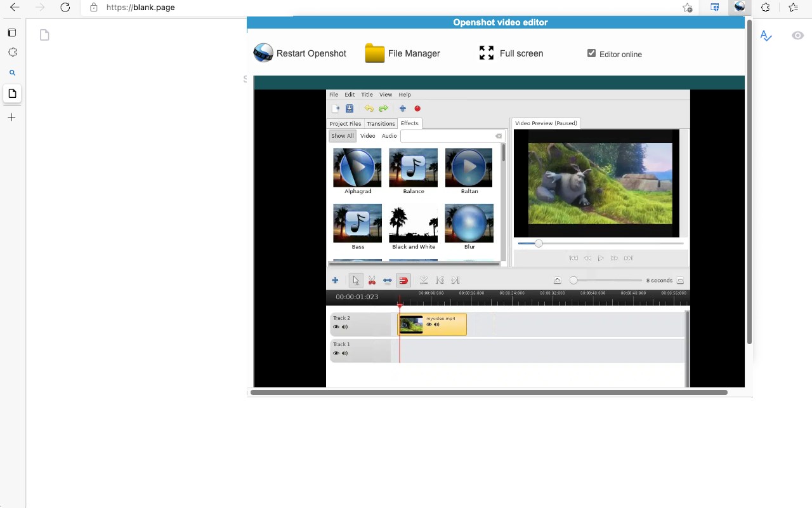Viewport: 812px width, 508px height.
Task: Switch to the Project Files tab
Action: (345, 124)
